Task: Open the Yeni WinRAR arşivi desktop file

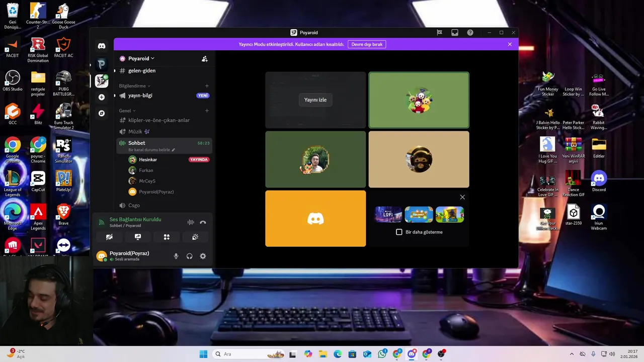Action: tap(573, 150)
